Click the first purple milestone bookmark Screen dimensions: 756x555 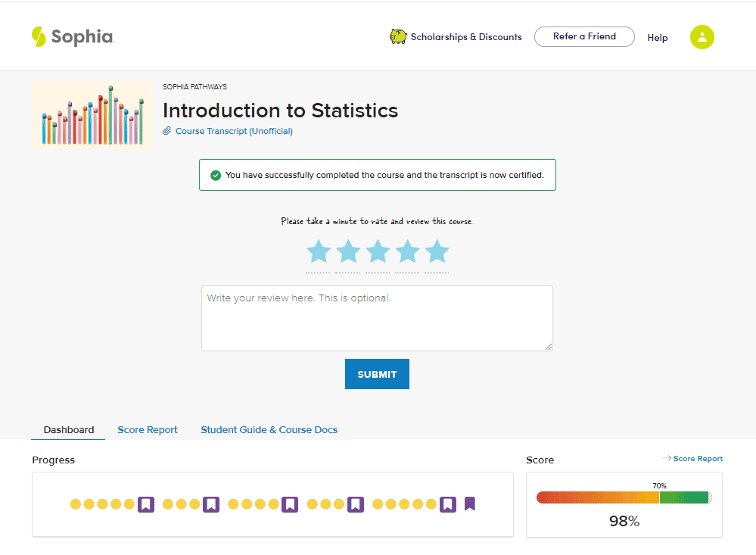[146, 504]
